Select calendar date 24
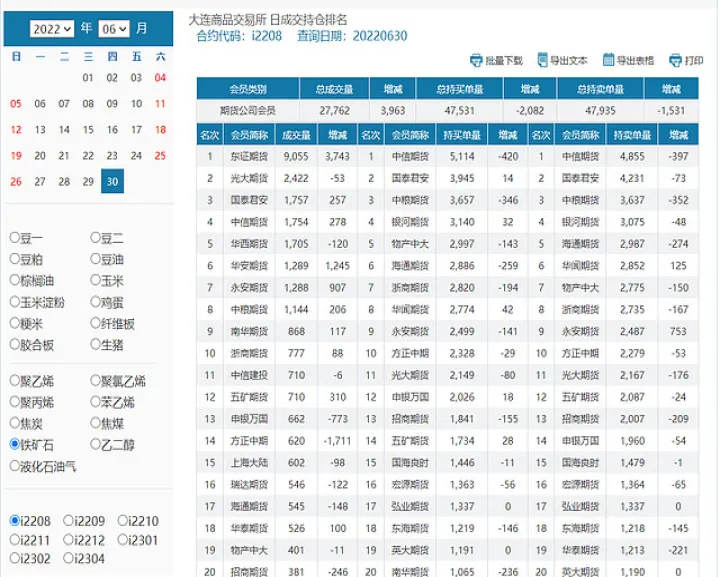This screenshot has height=577, width=720. tap(136, 156)
